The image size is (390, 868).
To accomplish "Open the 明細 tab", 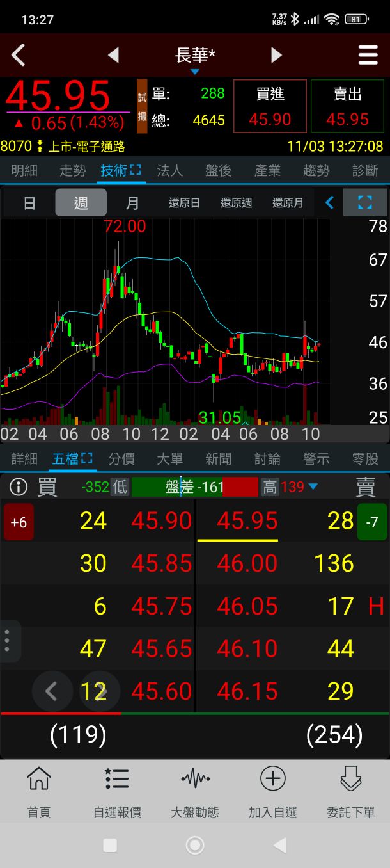I will tap(24, 170).
